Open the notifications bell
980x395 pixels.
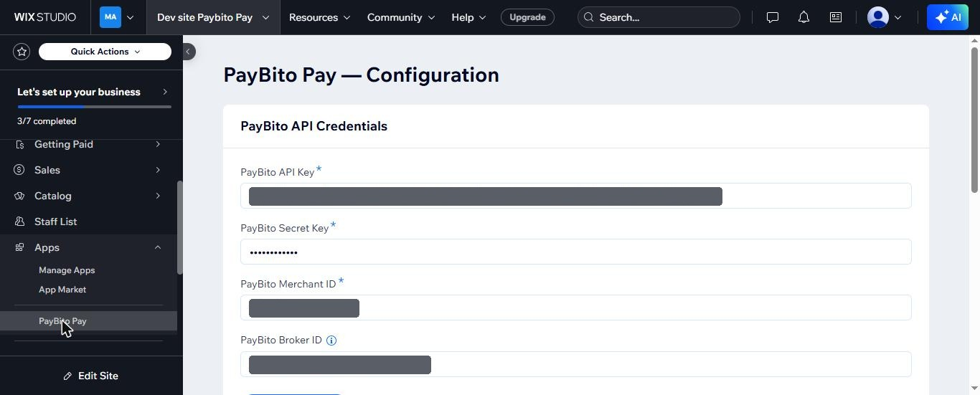(x=804, y=17)
